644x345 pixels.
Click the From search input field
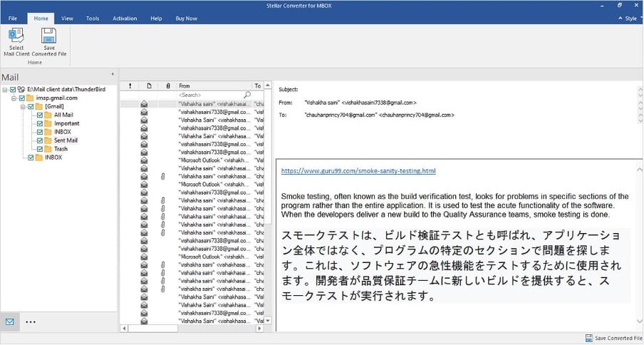pos(209,95)
